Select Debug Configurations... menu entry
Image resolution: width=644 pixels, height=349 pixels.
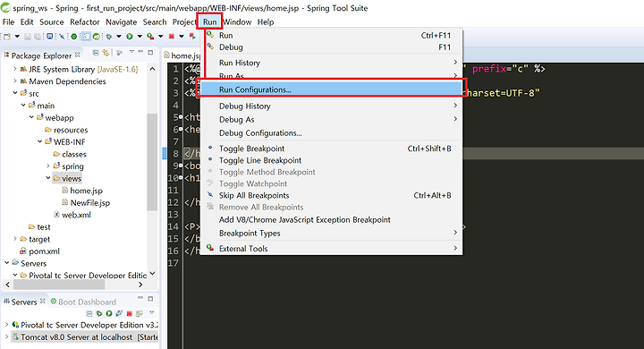(331, 133)
